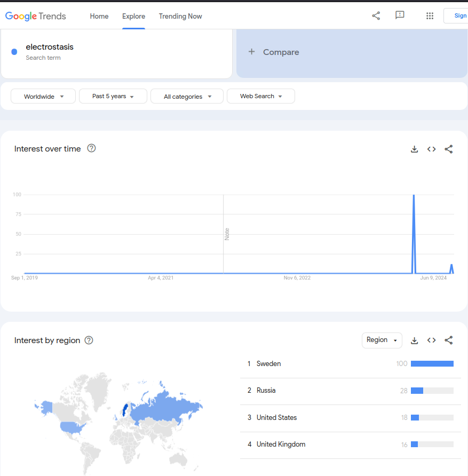Click the Note marker on chart
Image resolution: width=468 pixels, height=476 pixels.
click(227, 234)
